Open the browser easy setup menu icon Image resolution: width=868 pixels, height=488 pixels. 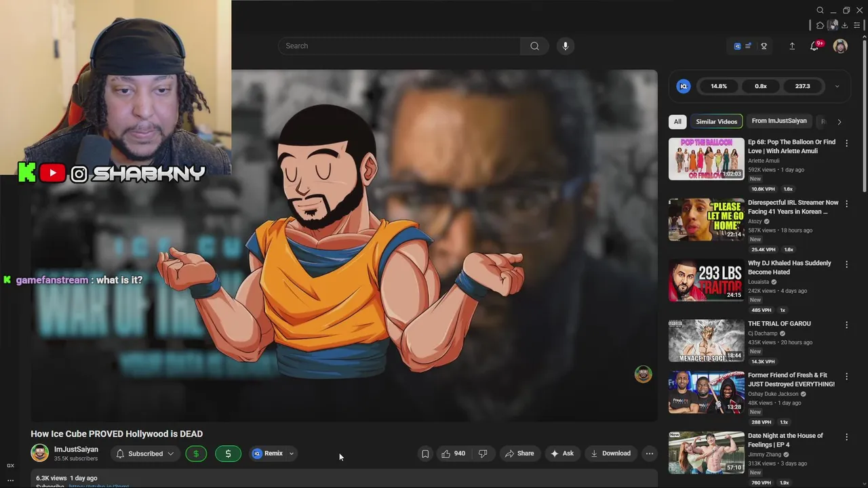pyautogui.click(x=856, y=25)
